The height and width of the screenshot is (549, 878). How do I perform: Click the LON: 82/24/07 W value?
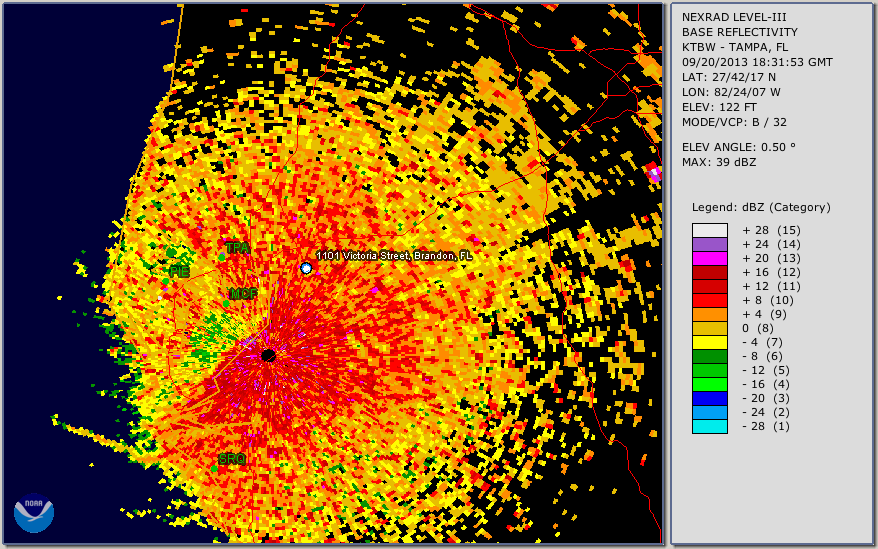click(731, 92)
